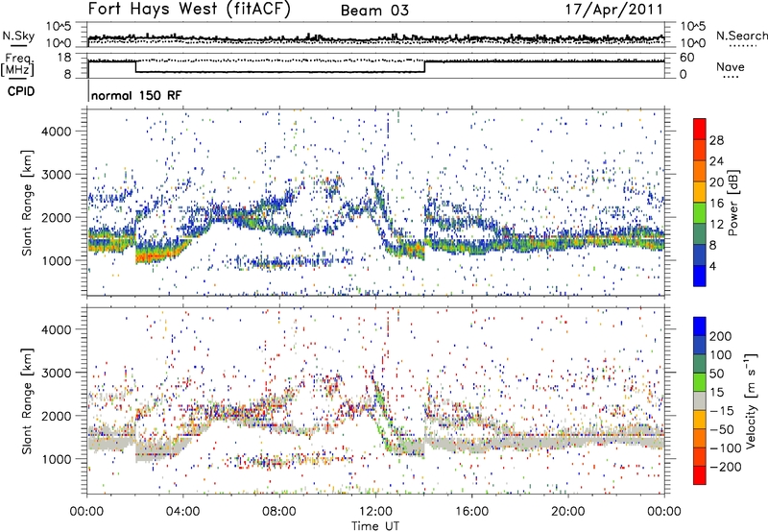The image size is (768, 532).
Task: Click the '1000' tick of the velocity panel
Action: coord(57,459)
